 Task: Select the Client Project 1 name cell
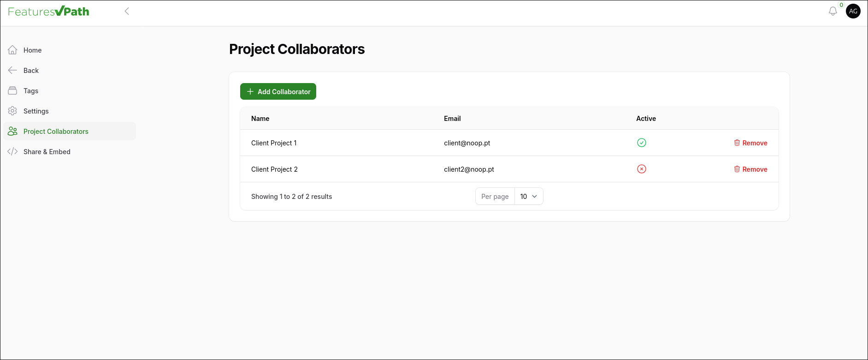(274, 143)
